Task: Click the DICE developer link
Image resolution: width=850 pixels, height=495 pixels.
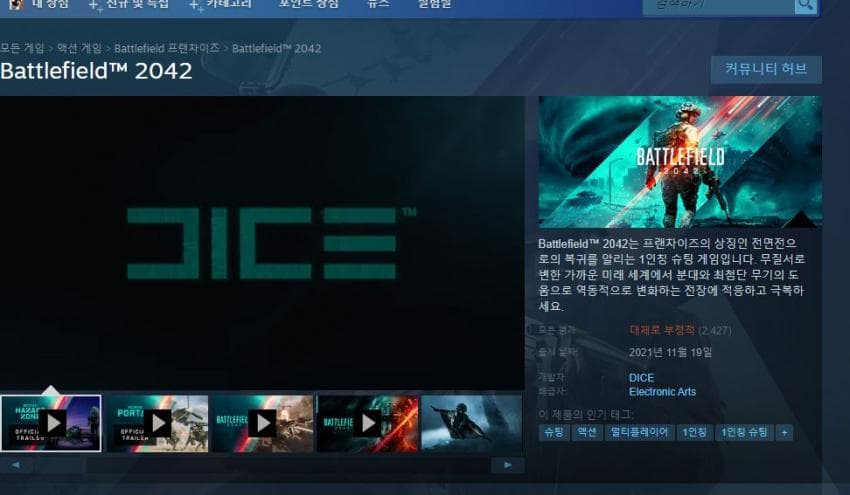Action: point(641,378)
